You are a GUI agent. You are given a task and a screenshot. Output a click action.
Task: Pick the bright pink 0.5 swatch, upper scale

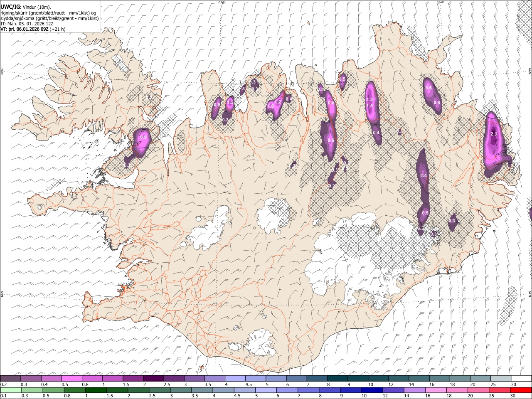[72, 378]
